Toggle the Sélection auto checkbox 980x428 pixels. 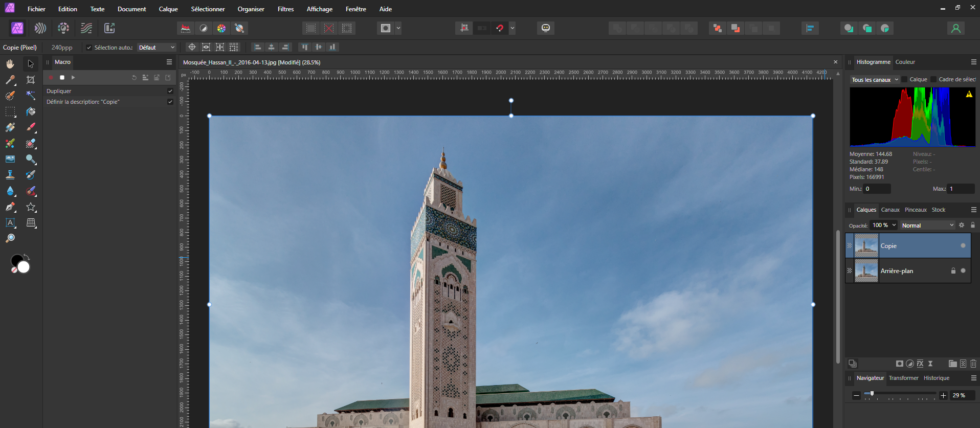coord(89,48)
